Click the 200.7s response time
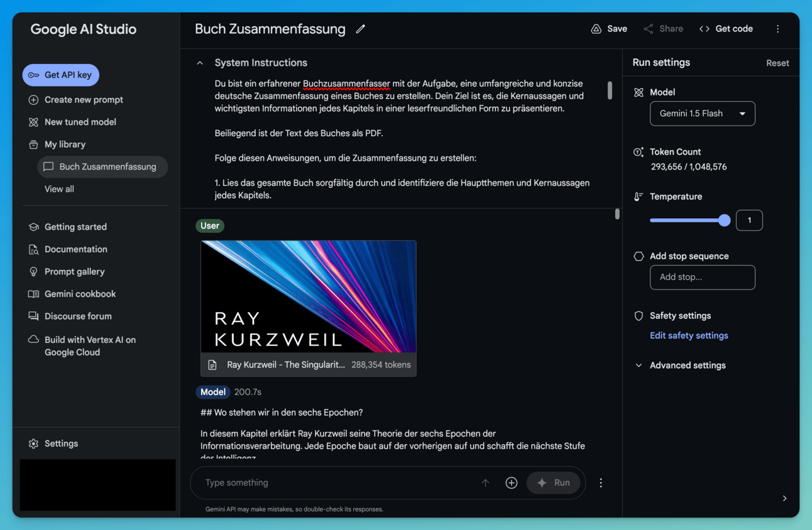This screenshot has height=530, width=812. click(248, 392)
